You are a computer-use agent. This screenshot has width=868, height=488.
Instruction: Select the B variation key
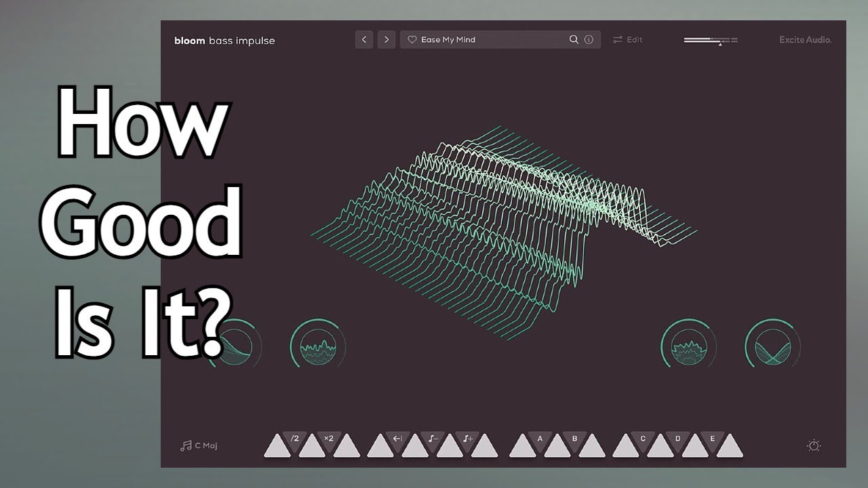[575, 439]
